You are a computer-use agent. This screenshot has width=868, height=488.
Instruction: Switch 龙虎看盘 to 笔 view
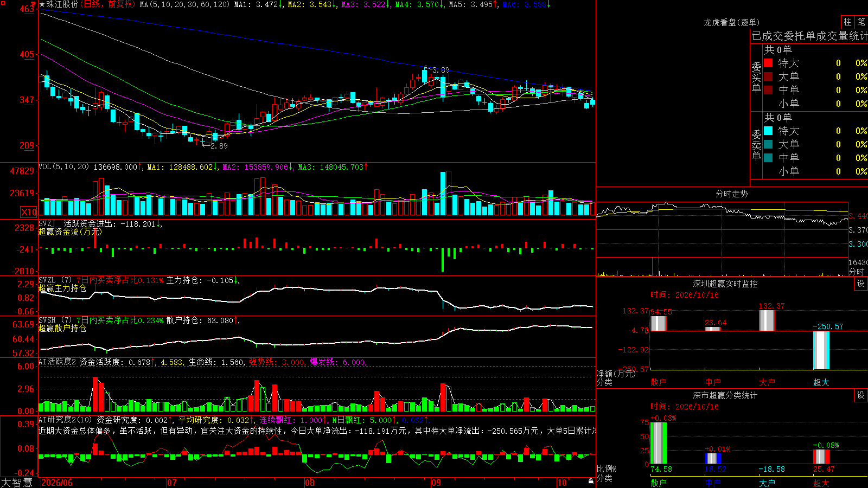pos(861,22)
